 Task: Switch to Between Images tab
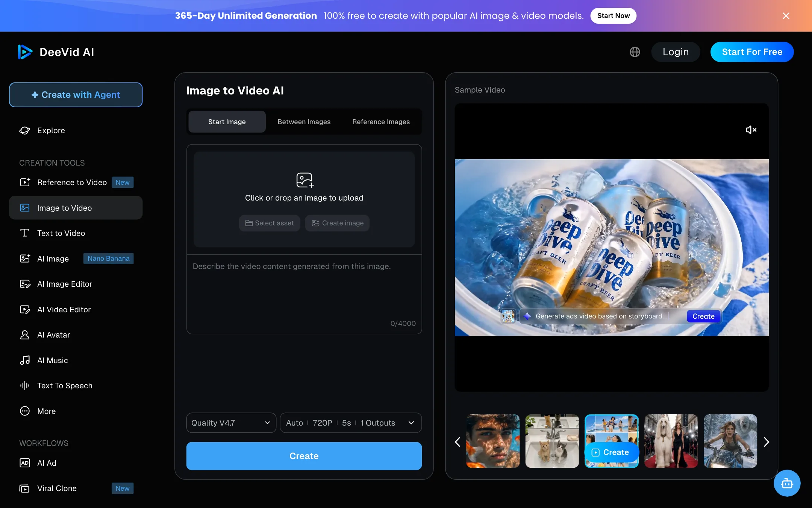point(304,122)
